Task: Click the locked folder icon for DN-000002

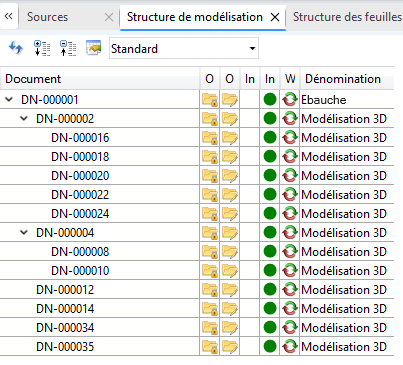Action: (x=210, y=119)
